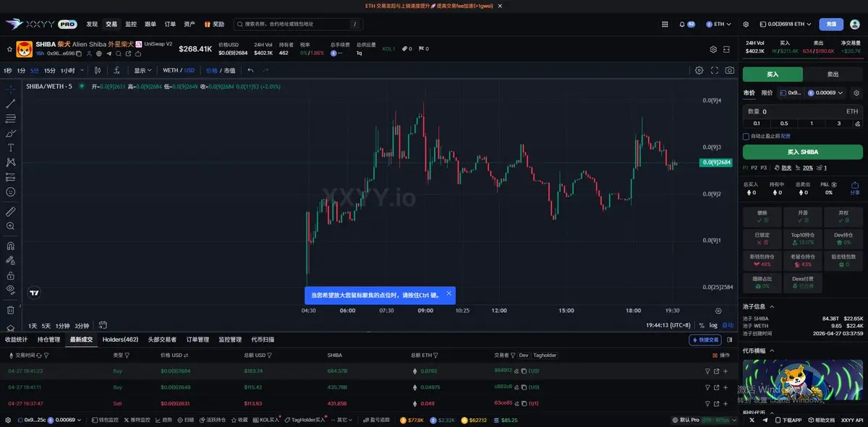
Task: Open the 监控 nav menu
Action: (x=131, y=24)
